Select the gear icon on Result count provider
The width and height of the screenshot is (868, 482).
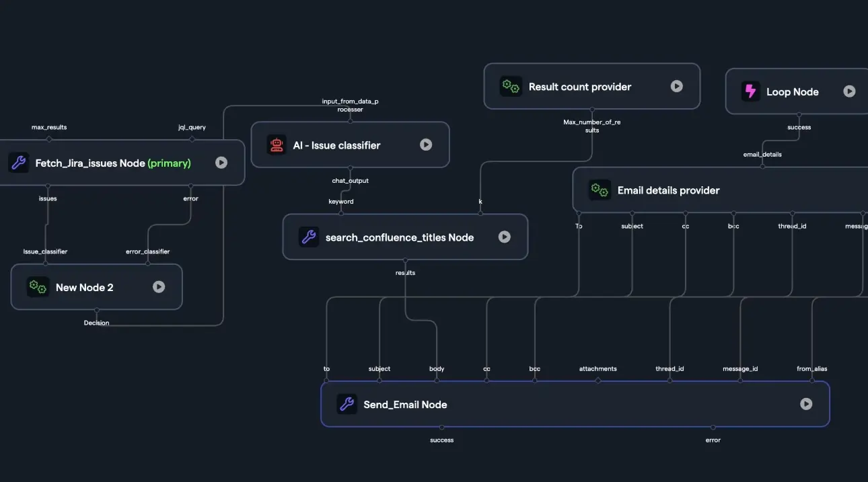(x=511, y=86)
